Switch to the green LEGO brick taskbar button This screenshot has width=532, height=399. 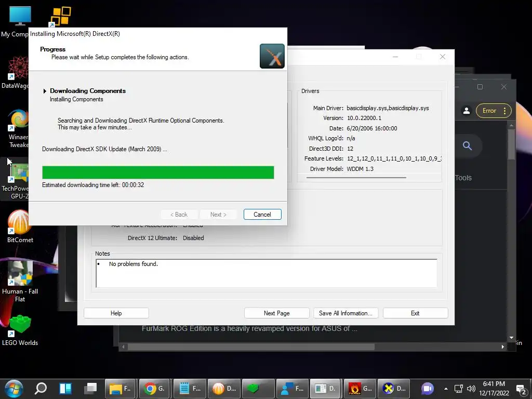257,389
